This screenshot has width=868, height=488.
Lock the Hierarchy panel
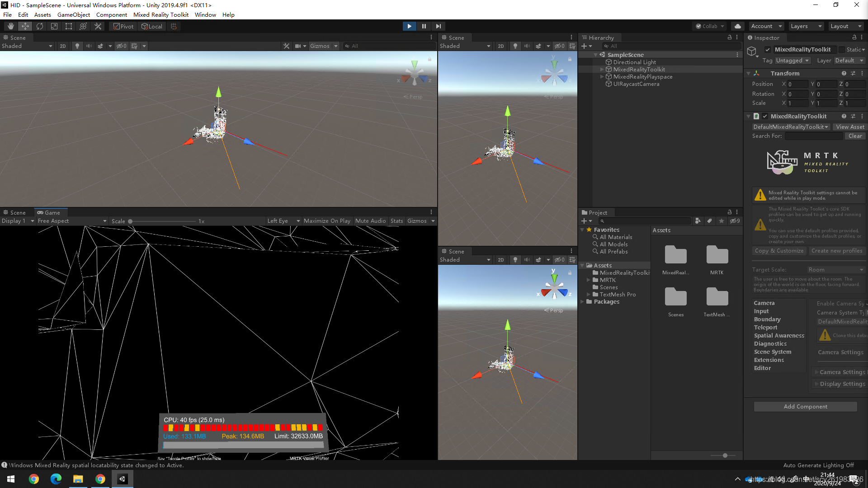point(729,38)
